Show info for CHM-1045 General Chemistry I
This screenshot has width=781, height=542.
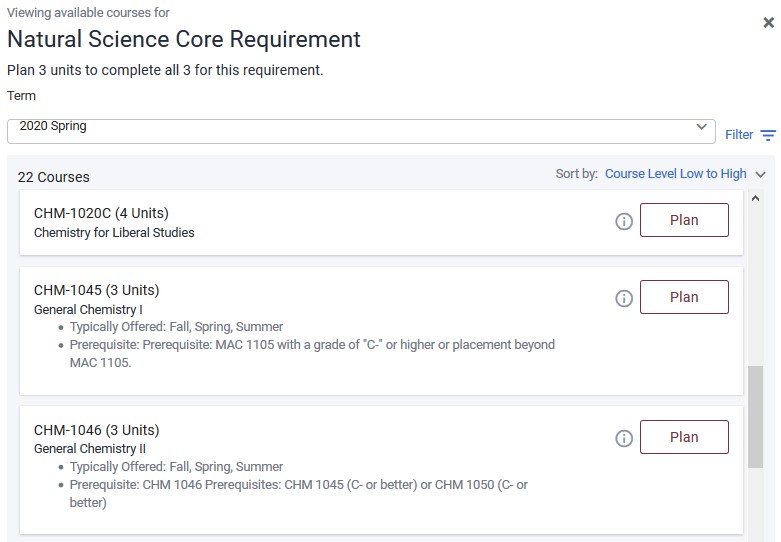click(624, 298)
